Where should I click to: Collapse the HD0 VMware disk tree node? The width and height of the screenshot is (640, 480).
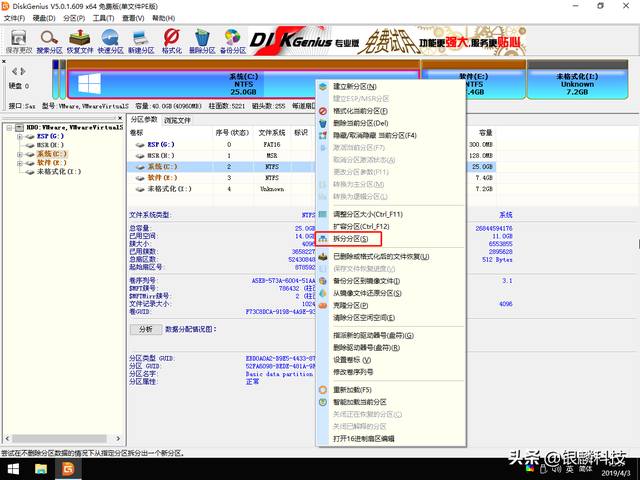pyautogui.click(x=9, y=128)
